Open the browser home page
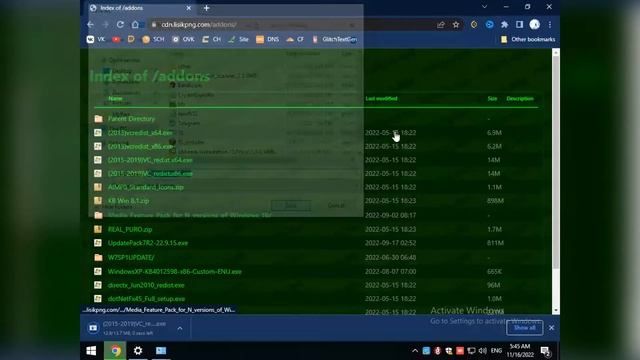The image size is (640, 360). [x=135, y=24]
